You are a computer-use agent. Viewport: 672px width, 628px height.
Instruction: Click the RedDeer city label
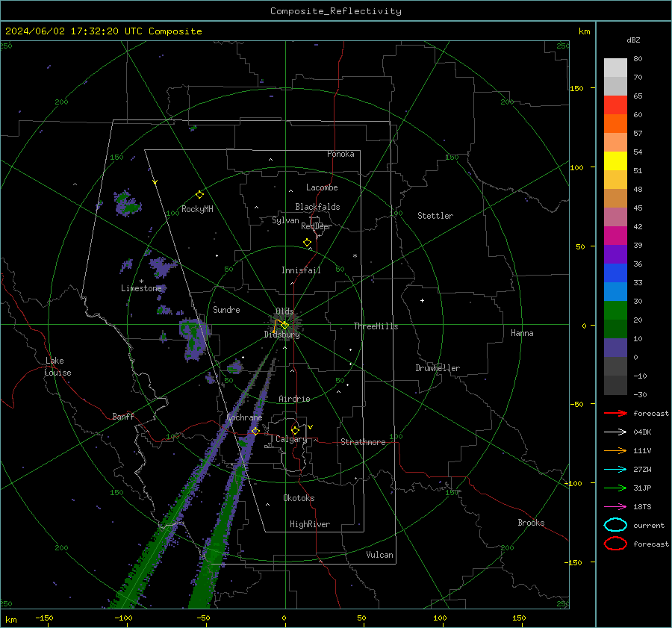[x=317, y=226]
